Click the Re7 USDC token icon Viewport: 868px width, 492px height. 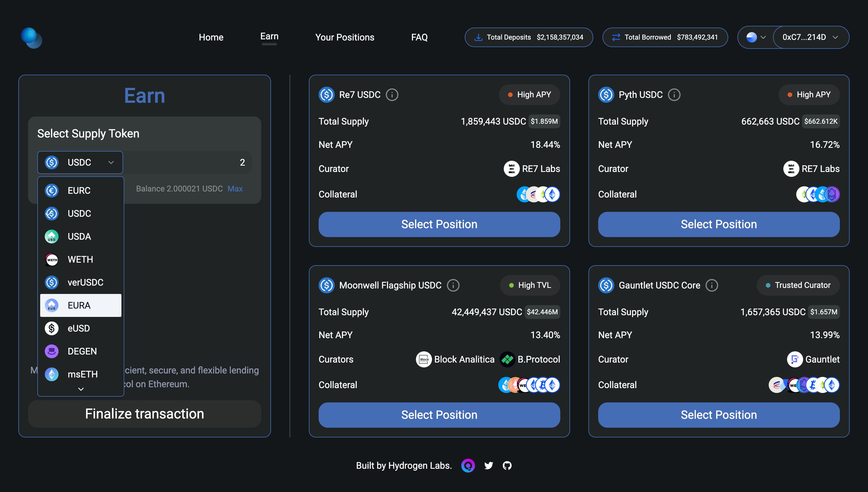(326, 95)
